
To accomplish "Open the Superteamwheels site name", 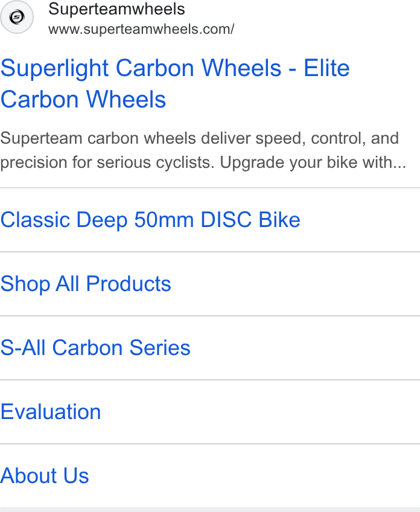I will coord(116,9).
